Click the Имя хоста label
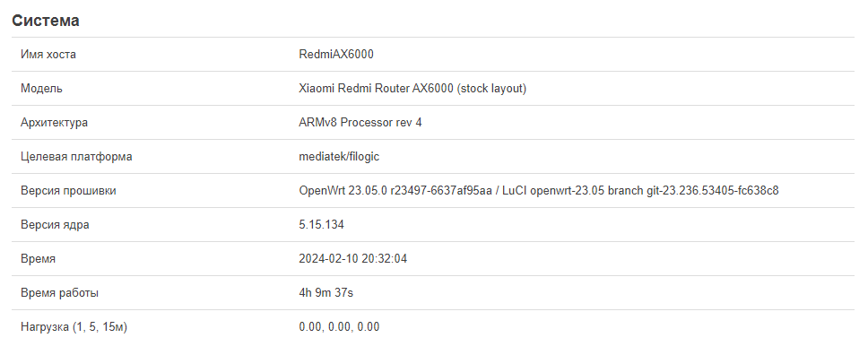 tap(48, 55)
